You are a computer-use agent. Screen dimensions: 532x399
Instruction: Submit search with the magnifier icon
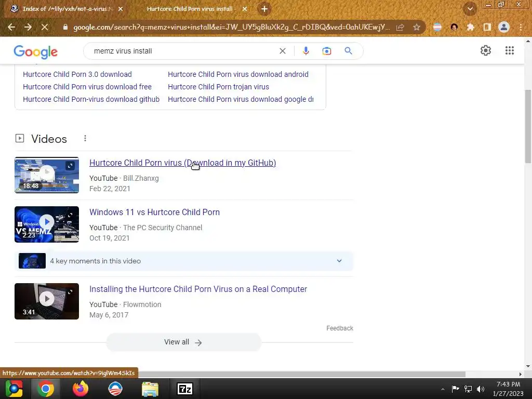(349, 51)
